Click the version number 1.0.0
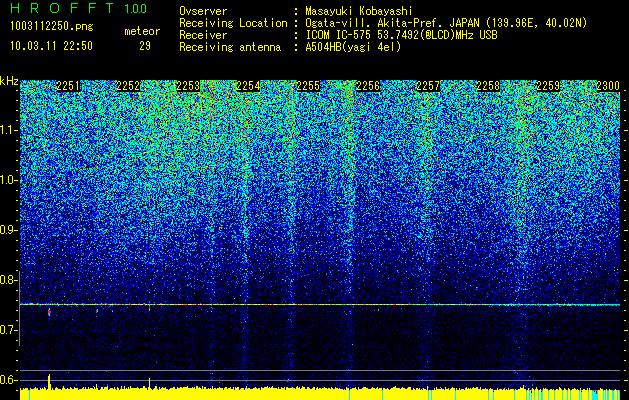The width and height of the screenshot is (629, 400). click(135, 9)
